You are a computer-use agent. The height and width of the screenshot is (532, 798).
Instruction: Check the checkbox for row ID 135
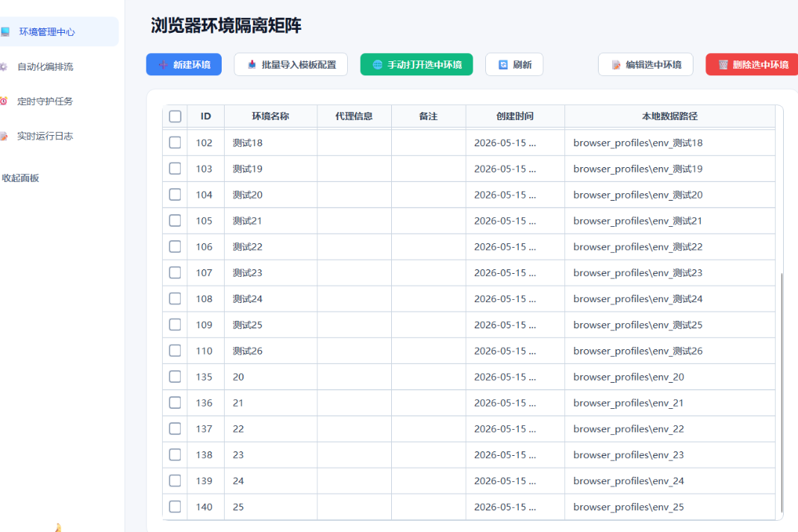(175, 376)
